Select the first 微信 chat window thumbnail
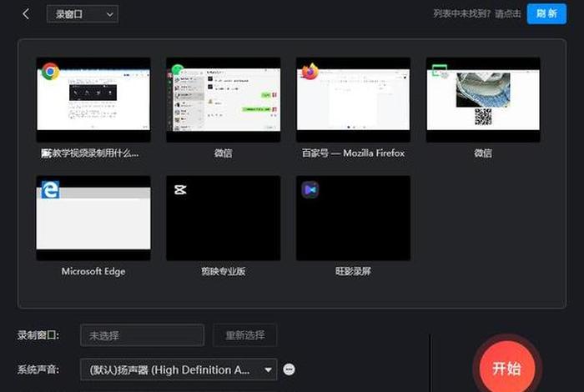This screenshot has width=584, height=392. click(x=224, y=99)
